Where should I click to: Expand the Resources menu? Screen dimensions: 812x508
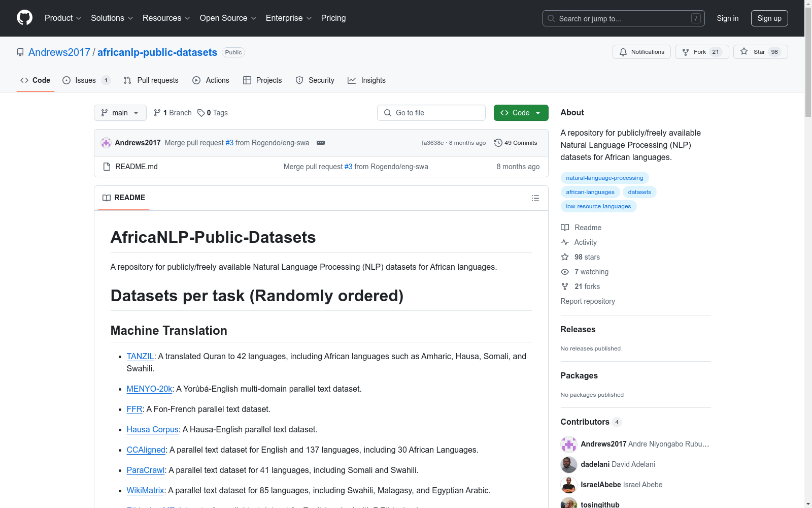point(166,18)
